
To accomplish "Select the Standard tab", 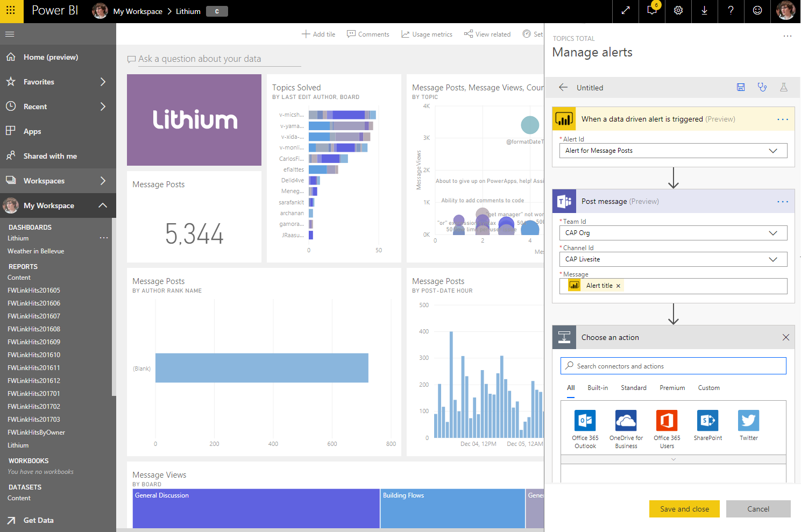I will coord(634,388).
